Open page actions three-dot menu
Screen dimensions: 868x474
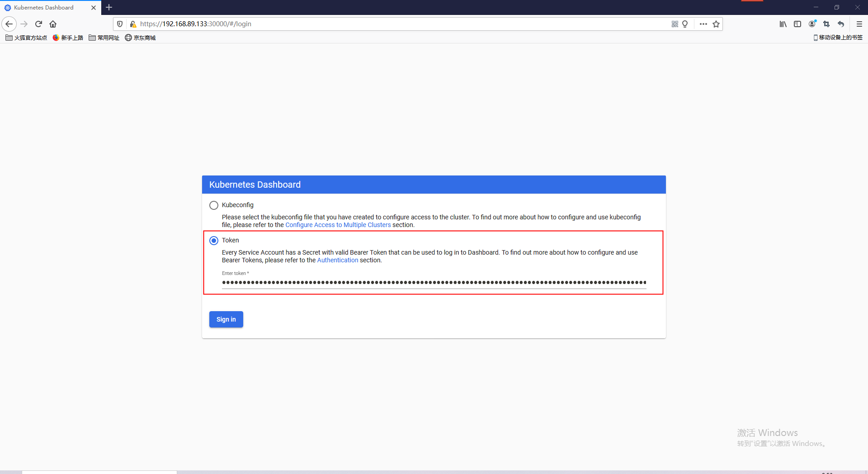[703, 24]
